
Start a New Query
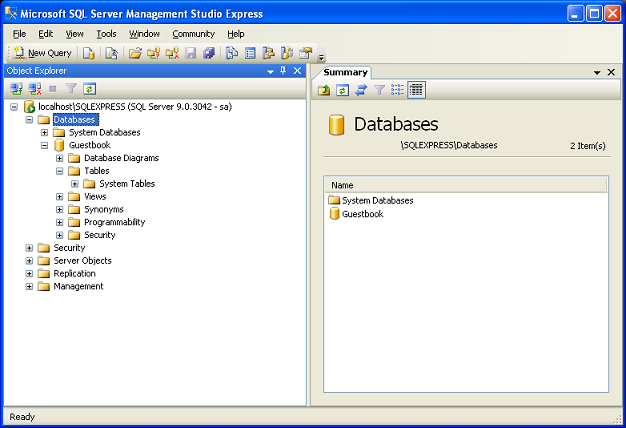pos(42,53)
